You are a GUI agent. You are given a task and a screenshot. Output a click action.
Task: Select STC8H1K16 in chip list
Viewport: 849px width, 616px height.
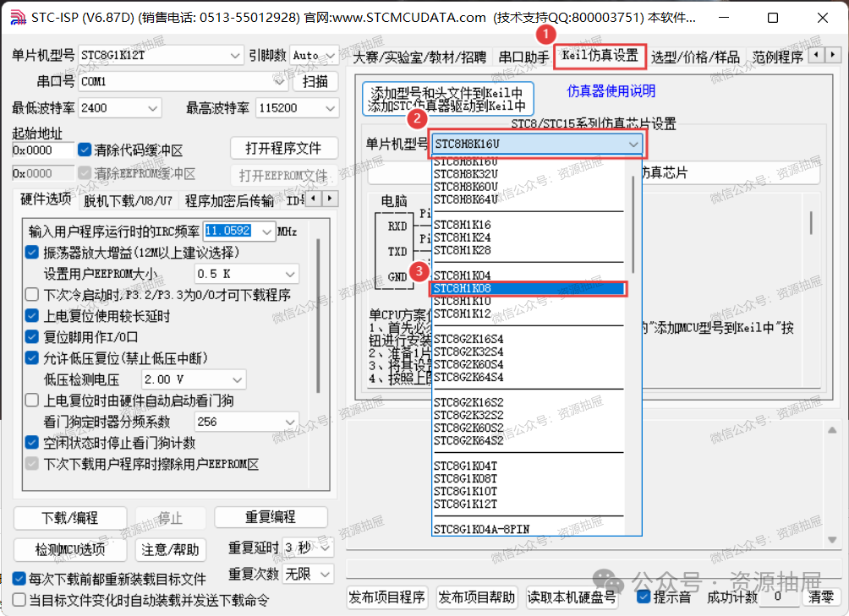pos(528,225)
